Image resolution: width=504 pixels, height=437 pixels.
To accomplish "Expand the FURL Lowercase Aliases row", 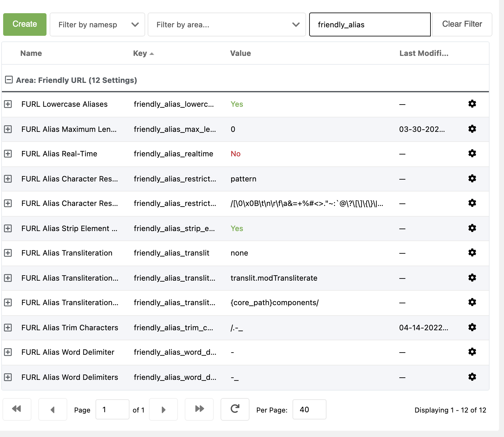I will tap(8, 104).
